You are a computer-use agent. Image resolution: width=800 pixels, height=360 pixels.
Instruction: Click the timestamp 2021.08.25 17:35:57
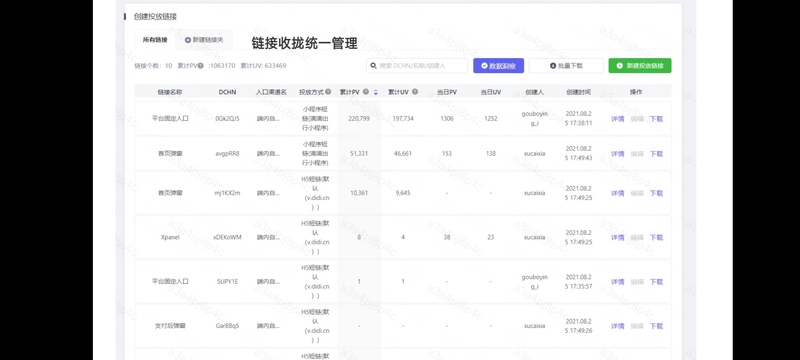click(x=579, y=282)
